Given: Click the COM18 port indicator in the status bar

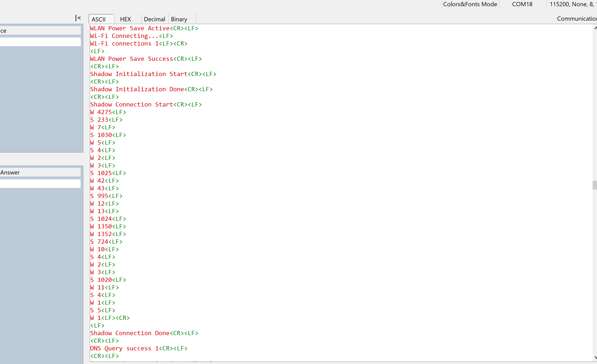Looking at the screenshot, I should [x=522, y=4].
